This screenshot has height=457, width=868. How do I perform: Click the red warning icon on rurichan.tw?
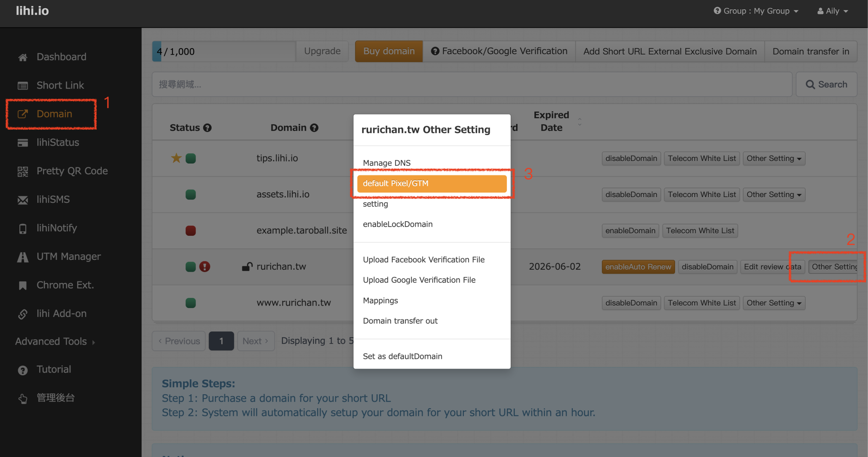tap(204, 267)
